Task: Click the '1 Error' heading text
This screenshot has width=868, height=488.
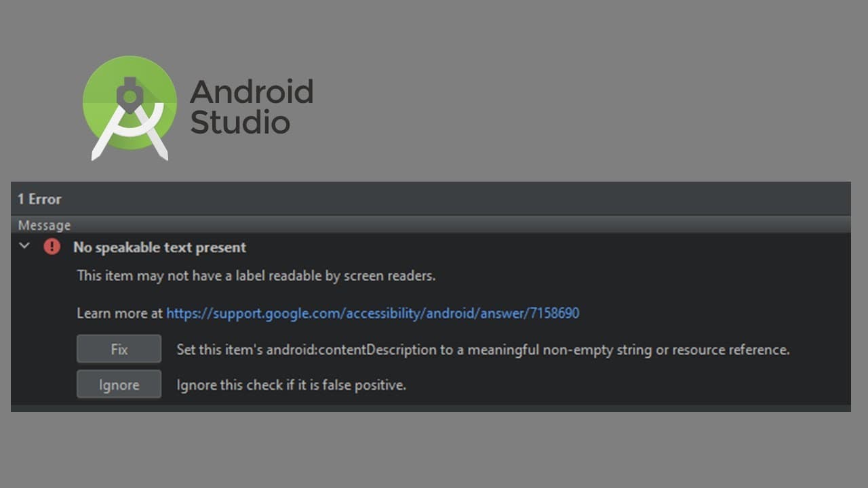Action: 39,199
